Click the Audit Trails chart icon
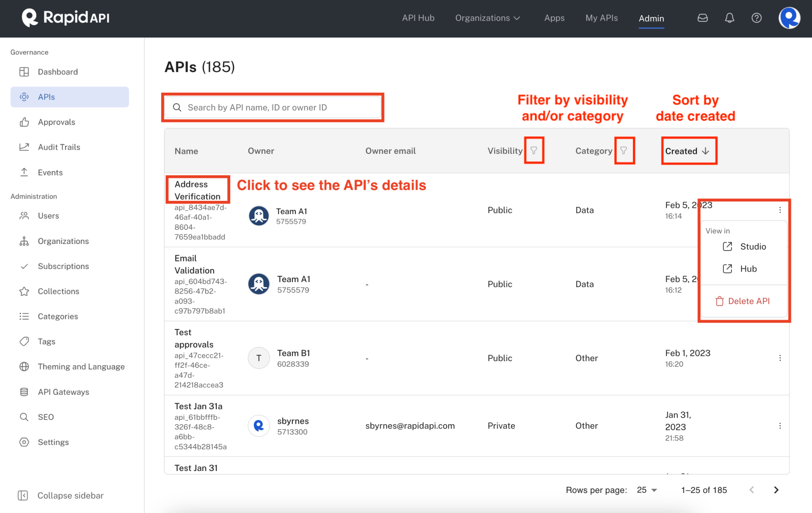The width and height of the screenshot is (812, 513). [24, 147]
